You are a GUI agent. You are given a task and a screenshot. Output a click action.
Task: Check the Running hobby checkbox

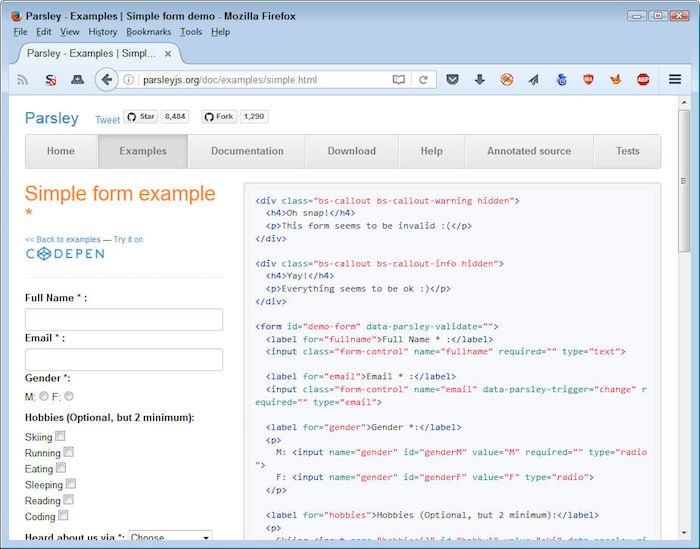coord(68,452)
